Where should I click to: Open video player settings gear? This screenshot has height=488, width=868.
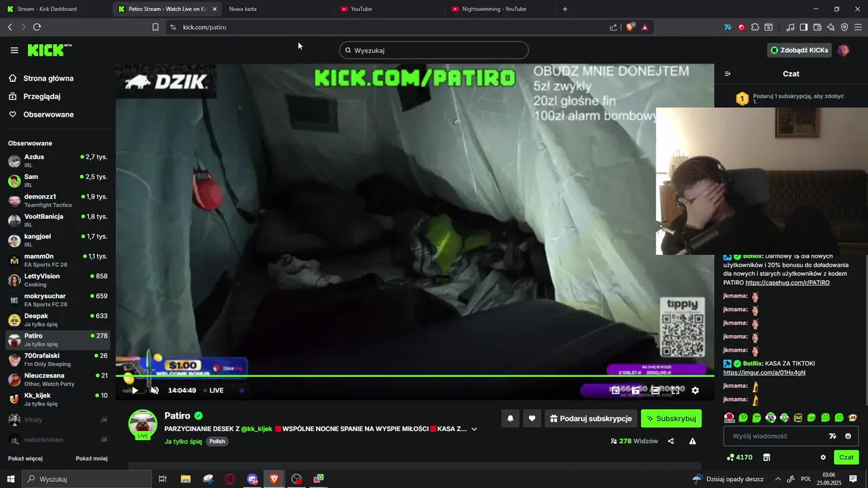pos(695,390)
